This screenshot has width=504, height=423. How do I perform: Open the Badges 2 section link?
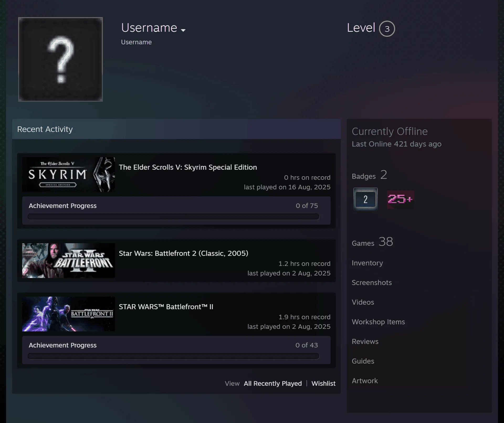tap(369, 175)
